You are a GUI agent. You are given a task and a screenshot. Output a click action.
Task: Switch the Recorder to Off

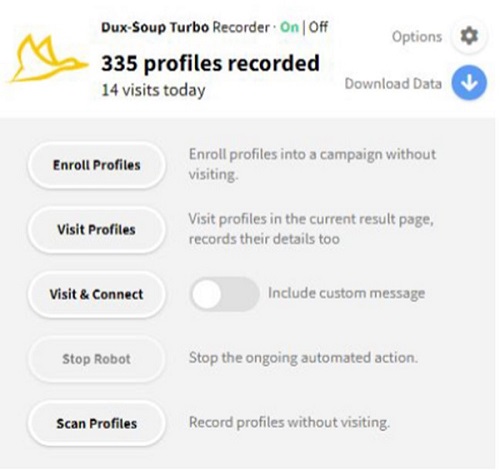click(318, 27)
